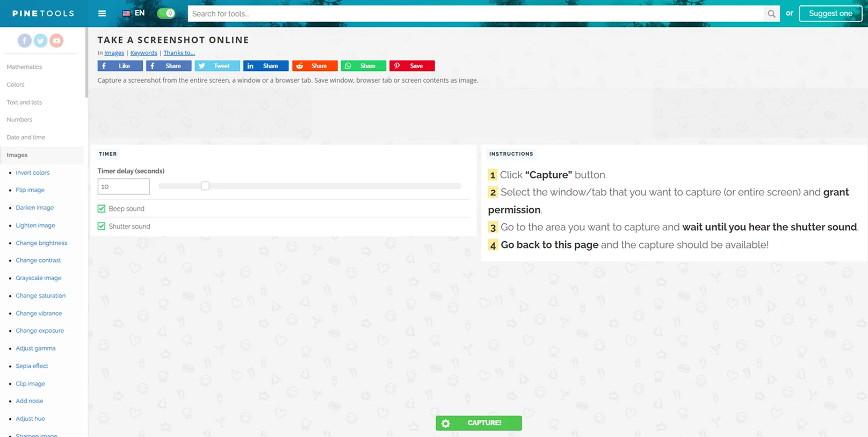The height and width of the screenshot is (437, 868).
Task: Expand the Numbers category
Action: click(x=19, y=120)
